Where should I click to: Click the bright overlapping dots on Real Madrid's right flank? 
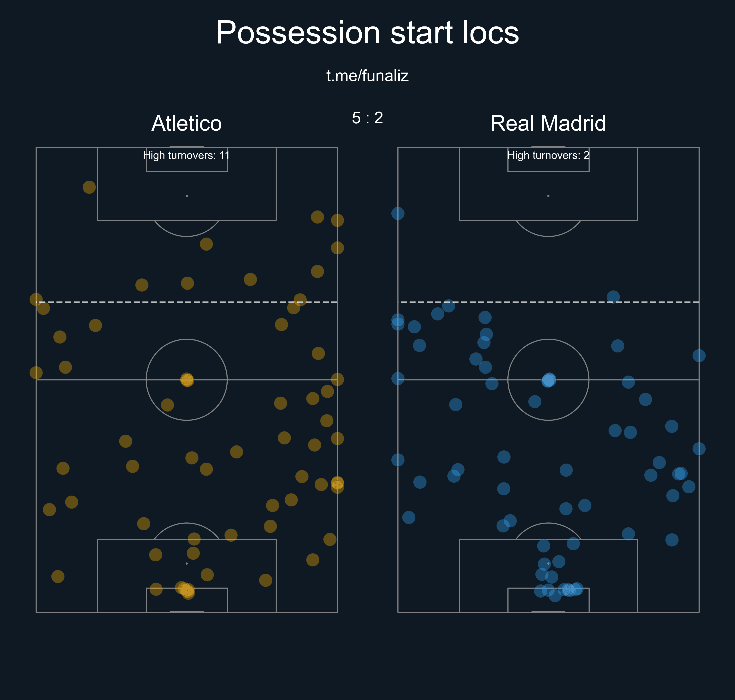680,474
